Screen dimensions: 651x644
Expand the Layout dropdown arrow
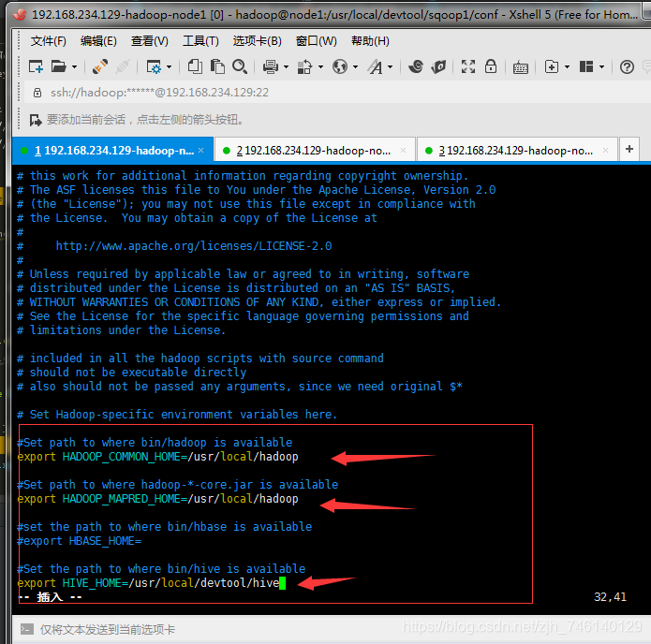pyautogui.click(x=602, y=66)
